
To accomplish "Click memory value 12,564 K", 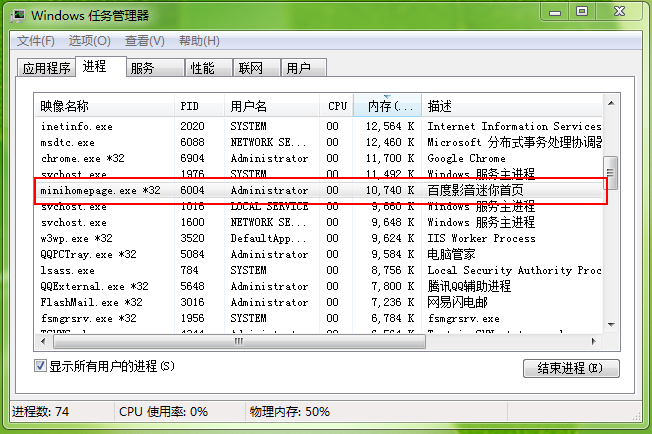I will [390, 126].
